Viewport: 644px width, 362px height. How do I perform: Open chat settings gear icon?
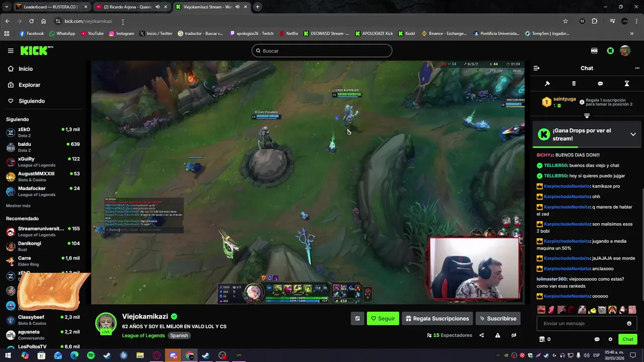click(610, 339)
